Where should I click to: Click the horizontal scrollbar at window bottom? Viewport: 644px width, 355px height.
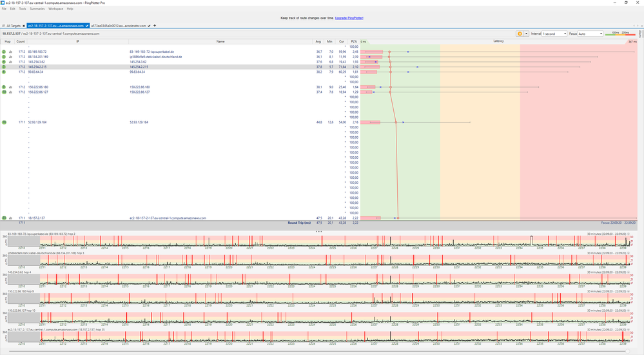[318, 352]
